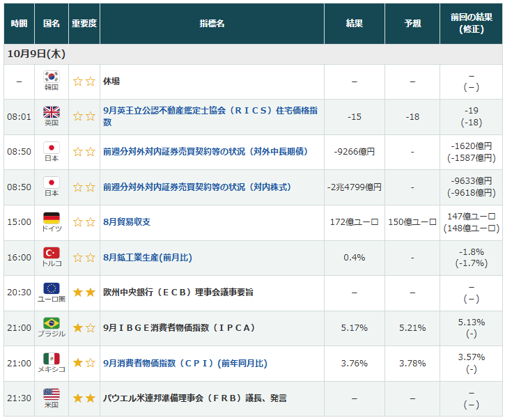Image resolution: width=505 pixels, height=420 pixels.
Task: Open 9月IBGE消費者物価指数 (IPCA) link
Action: click(179, 327)
